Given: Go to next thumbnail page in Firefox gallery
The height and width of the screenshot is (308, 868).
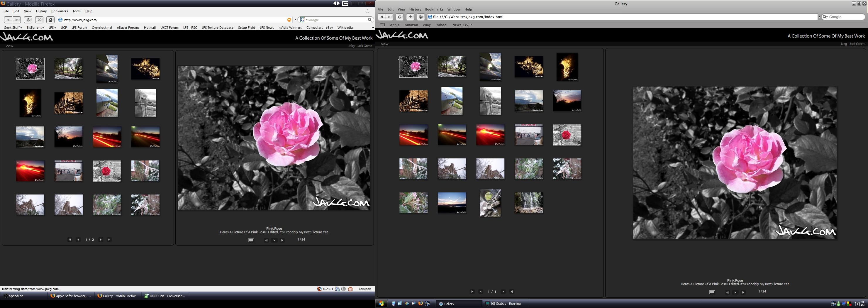Looking at the screenshot, I should pos(100,240).
